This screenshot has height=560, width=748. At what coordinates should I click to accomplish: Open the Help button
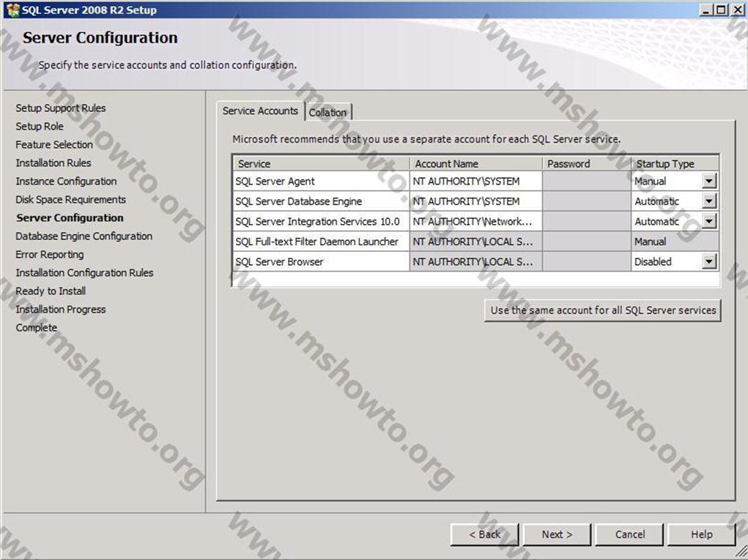[702, 534]
